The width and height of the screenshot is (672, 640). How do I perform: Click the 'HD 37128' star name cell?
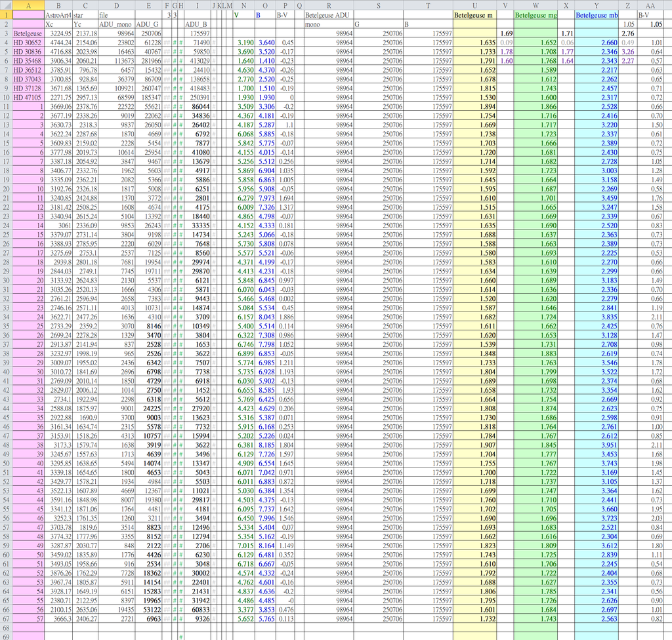28,89
